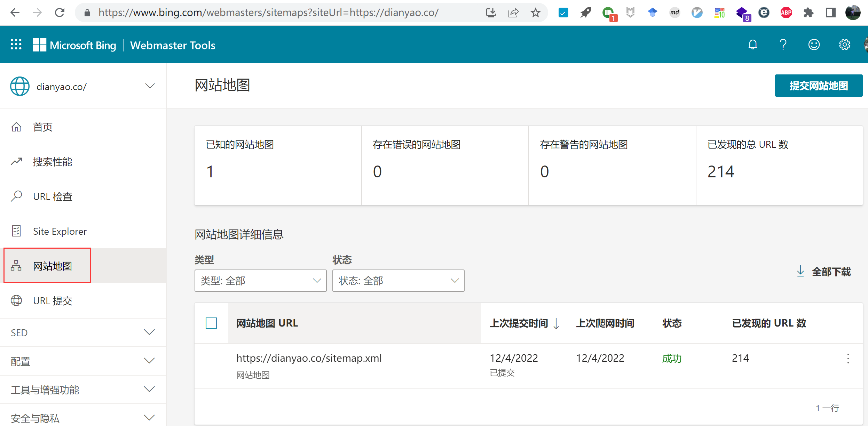
Task: Open 搜索性能 from the sidebar
Action: pyautogui.click(x=53, y=161)
